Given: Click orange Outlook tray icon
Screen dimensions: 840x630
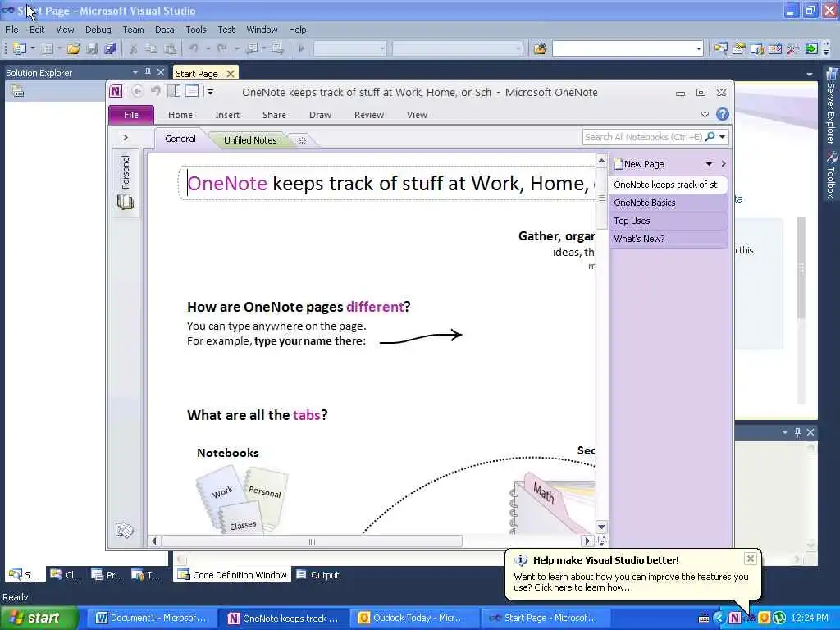Looking at the screenshot, I should click(x=765, y=618).
